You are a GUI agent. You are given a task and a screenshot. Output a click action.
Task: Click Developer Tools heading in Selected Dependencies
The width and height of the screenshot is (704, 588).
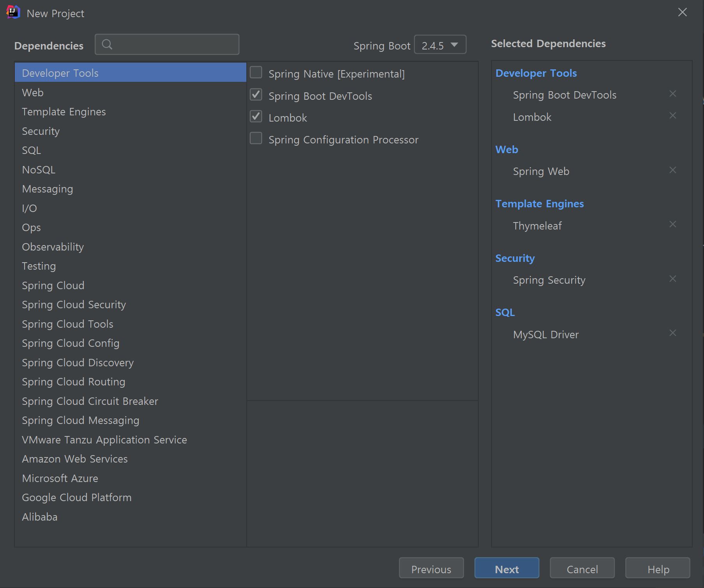(x=536, y=73)
